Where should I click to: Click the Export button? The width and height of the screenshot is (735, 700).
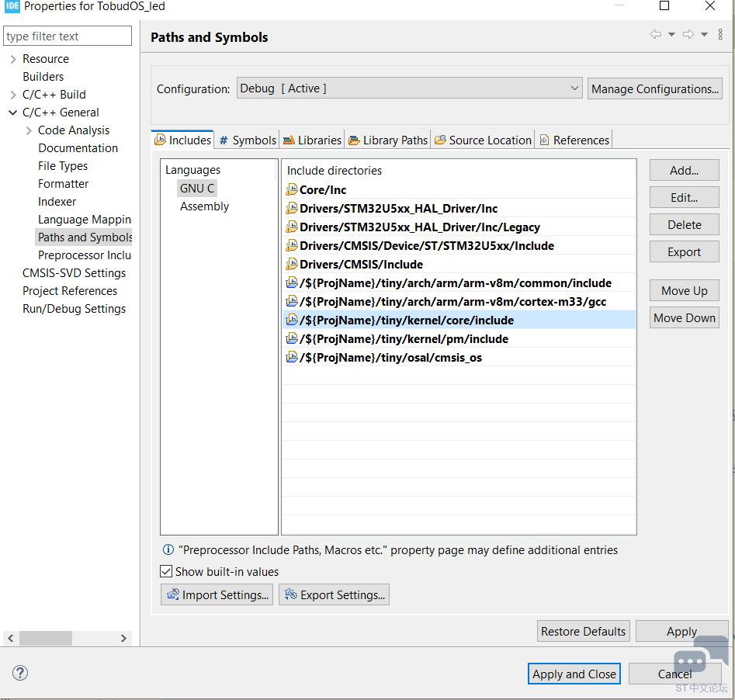(x=684, y=251)
